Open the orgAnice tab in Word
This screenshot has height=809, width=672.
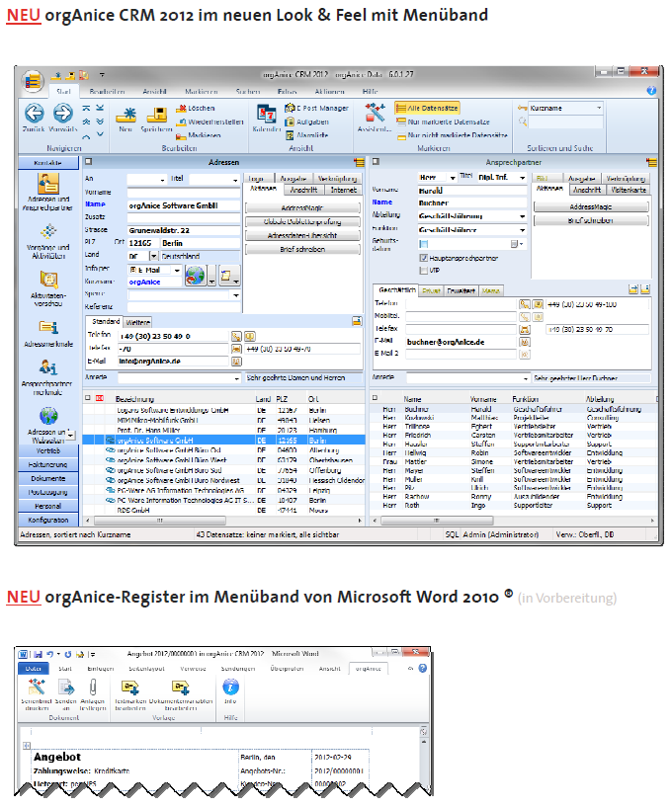pos(368,669)
